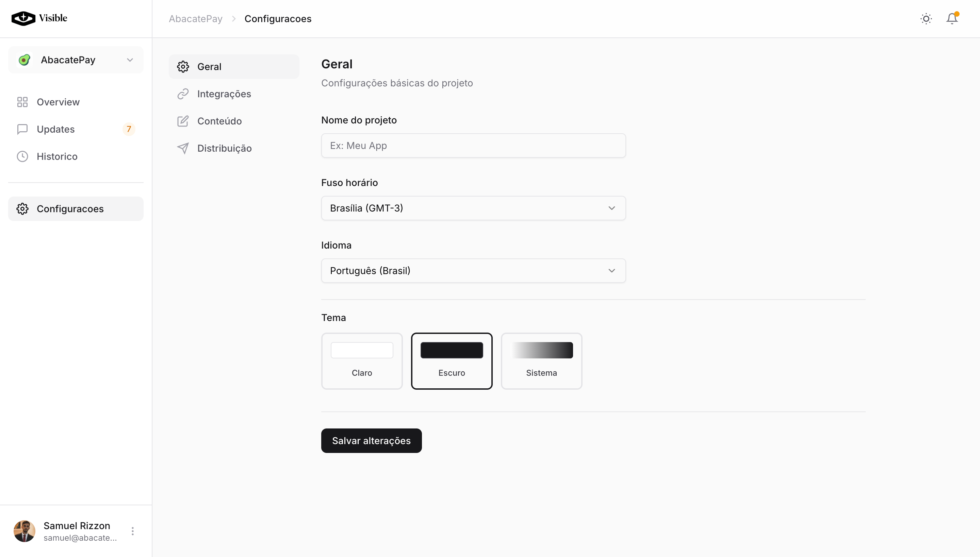The width and height of the screenshot is (980, 557).
Task: Click the Integrações link icon
Action: pos(183,94)
